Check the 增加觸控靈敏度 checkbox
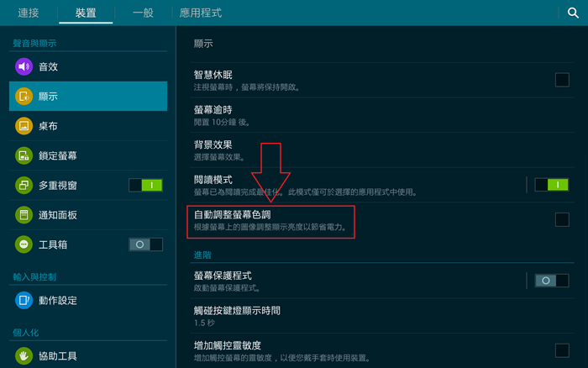The width and height of the screenshot is (588, 368). click(562, 350)
